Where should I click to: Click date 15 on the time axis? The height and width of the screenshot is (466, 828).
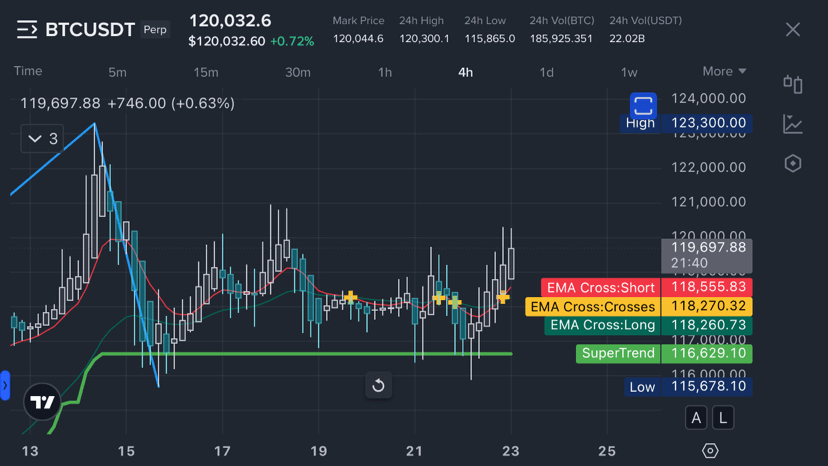tap(126, 451)
